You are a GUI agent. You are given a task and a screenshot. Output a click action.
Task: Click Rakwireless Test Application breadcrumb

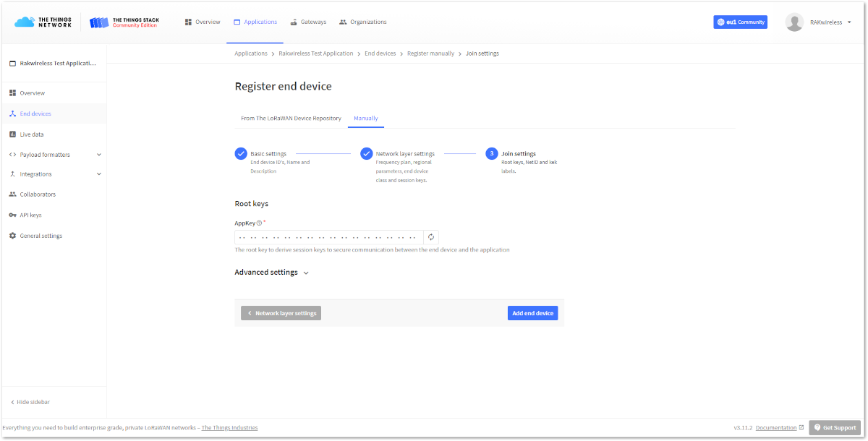(x=316, y=53)
